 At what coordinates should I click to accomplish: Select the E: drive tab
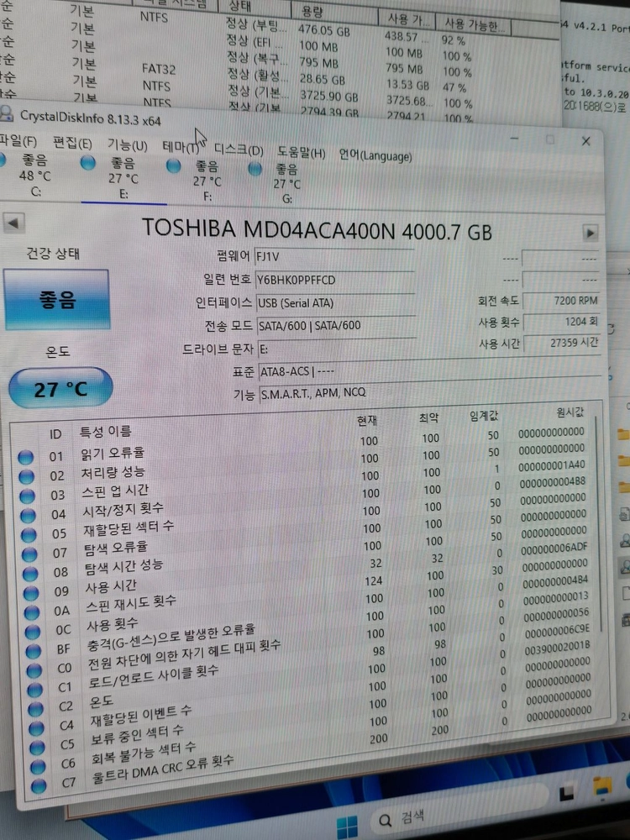pos(123,179)
